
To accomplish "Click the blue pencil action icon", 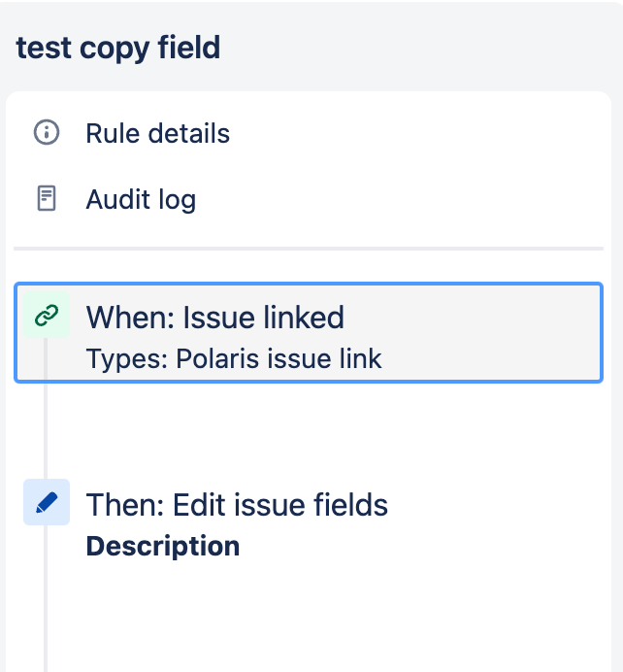I will pos(47,502).
